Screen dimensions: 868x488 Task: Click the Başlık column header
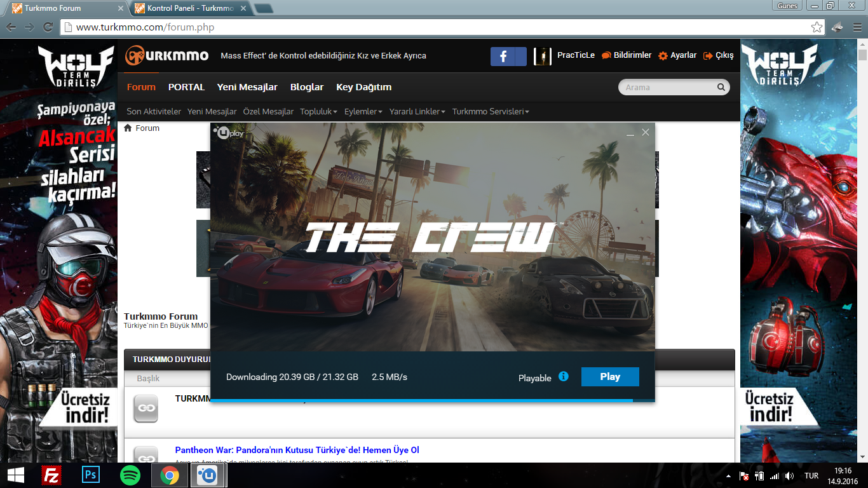pyautogui.click(x=148, y=379)
